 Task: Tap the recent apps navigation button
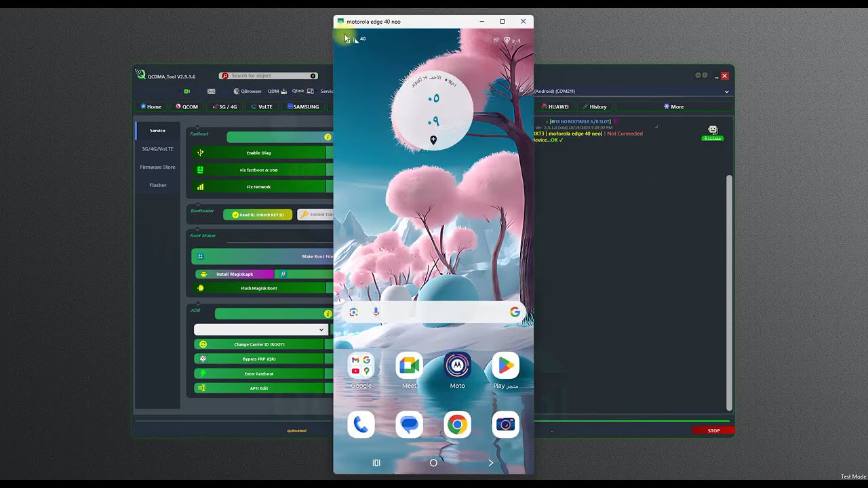(x=376, y=463)
